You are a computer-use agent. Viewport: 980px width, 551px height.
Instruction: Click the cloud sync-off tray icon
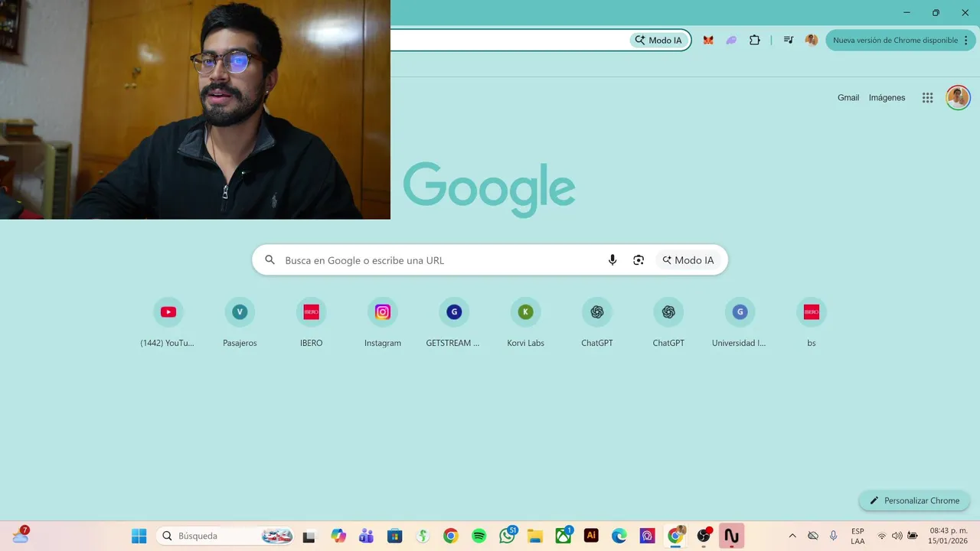click(813, 536)
